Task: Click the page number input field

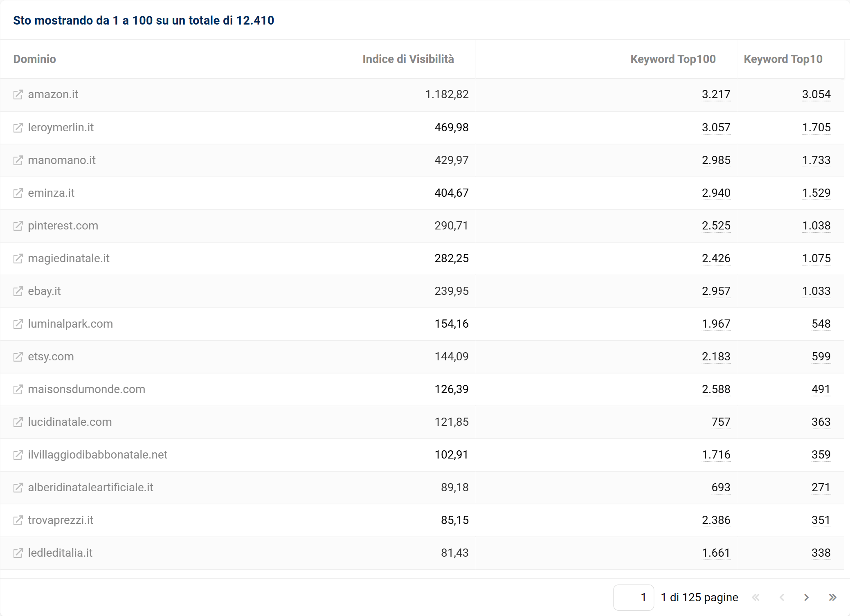Action: [x=634, y=598]
